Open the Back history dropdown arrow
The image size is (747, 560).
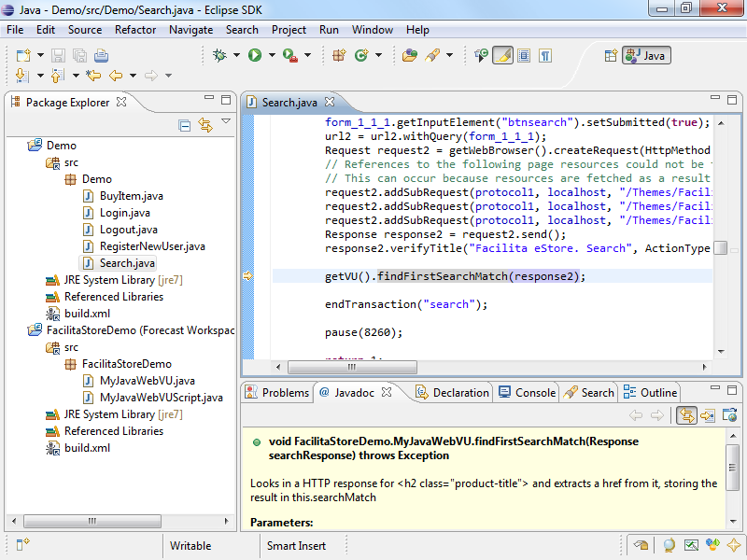[133, 76]
